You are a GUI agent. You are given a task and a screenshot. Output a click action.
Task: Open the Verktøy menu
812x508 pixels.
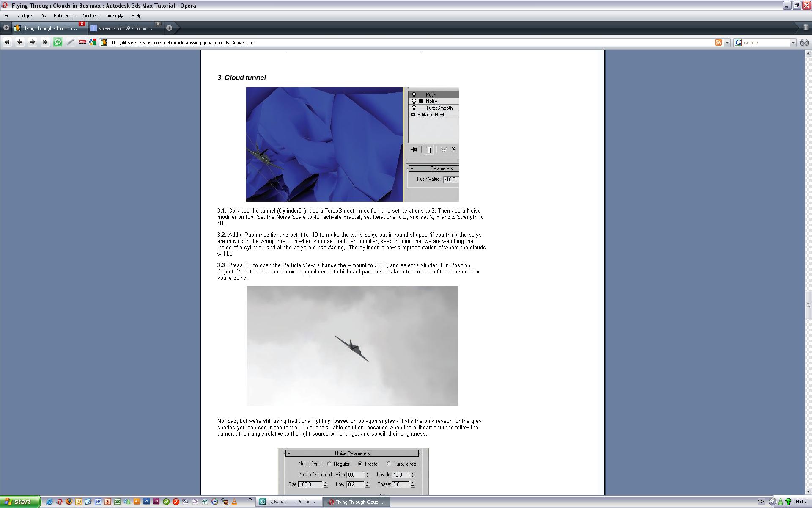click(x=115, y=16)
